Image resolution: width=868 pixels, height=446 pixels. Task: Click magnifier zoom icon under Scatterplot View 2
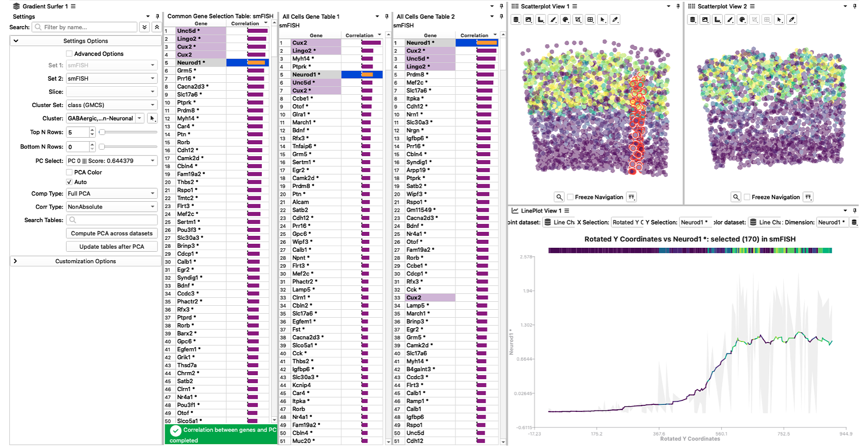pos(736,197)
